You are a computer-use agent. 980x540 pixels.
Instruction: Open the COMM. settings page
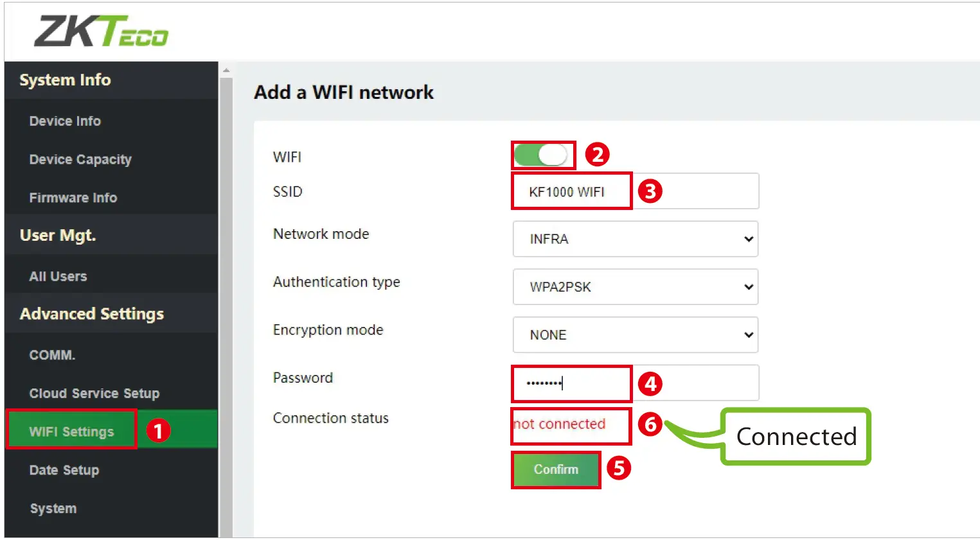[x=52, y=355]
